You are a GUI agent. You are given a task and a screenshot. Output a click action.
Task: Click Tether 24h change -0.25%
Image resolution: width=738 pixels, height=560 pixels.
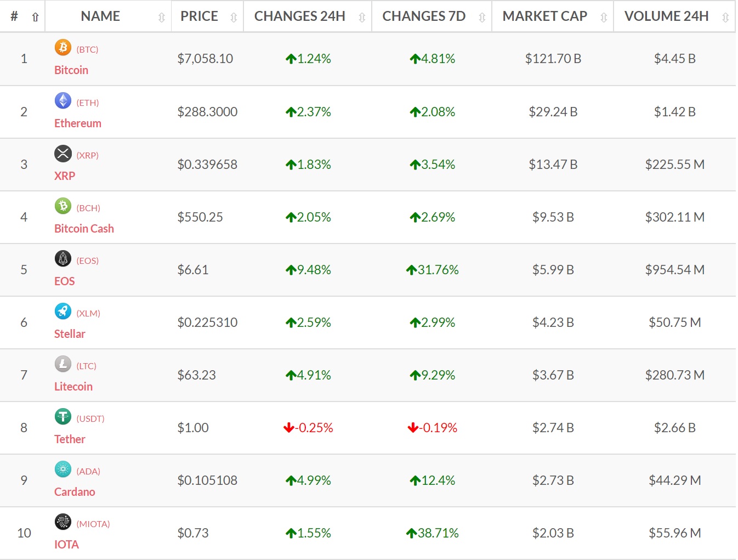[x=308, y=428]
